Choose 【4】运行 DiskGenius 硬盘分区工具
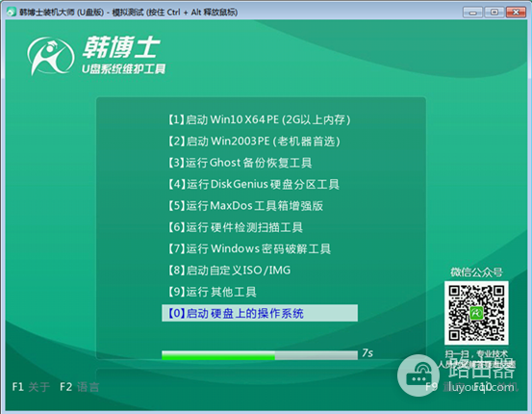This screenshot has height=414, width=532. click(x=253, y=184)
